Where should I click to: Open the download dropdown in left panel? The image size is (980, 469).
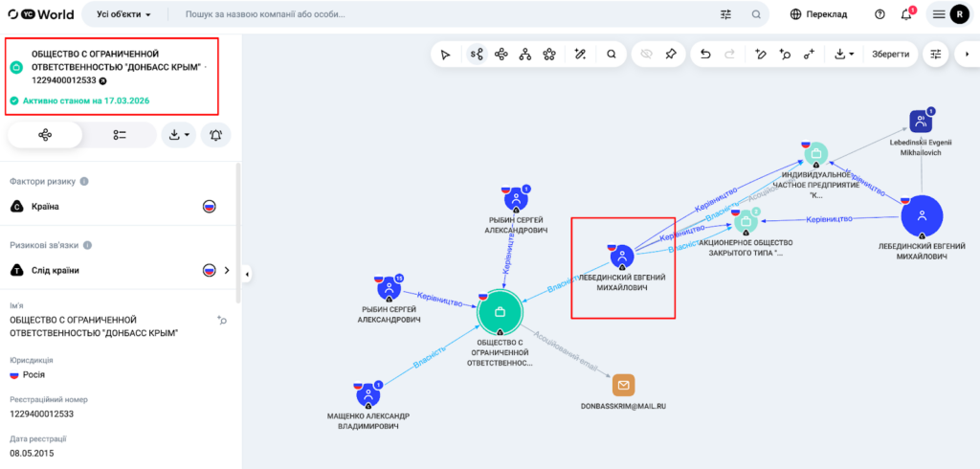179,135
